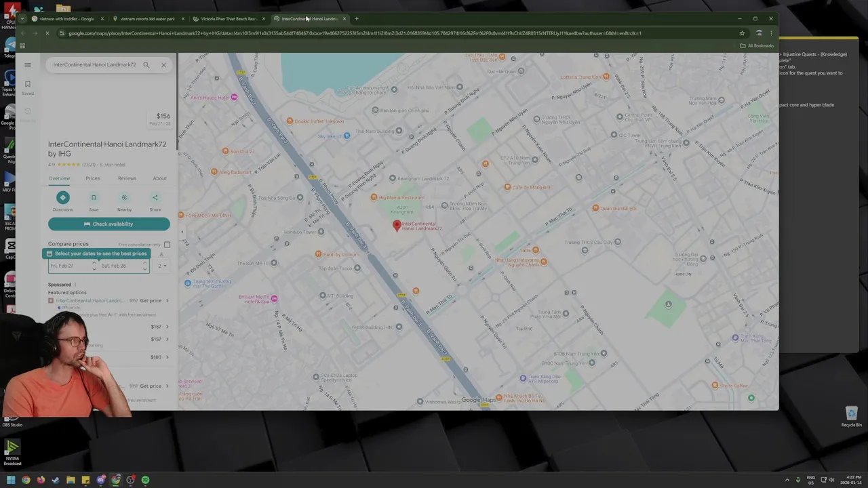This screenshot has width=868, height=488.
Task: Collapse the side panel arrow
Action: pyautogui.click(x=181, y=232)
